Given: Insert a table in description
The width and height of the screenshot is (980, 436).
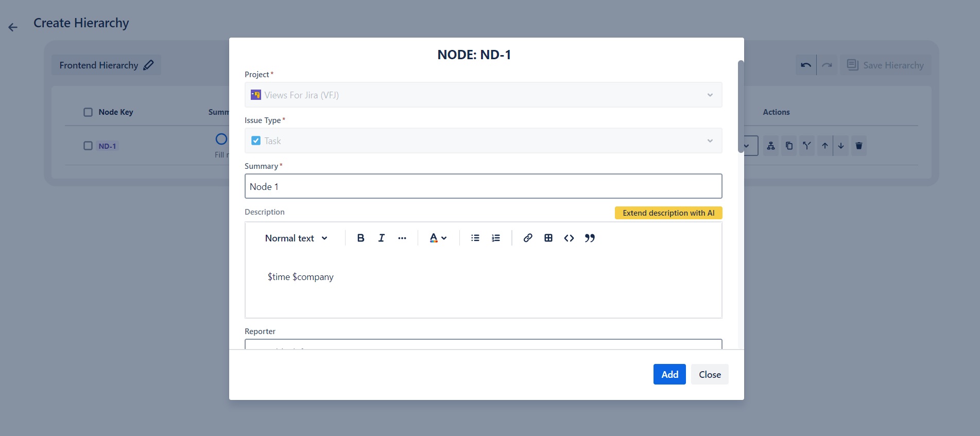Looking at the screenshot, I should coord(548,238).
